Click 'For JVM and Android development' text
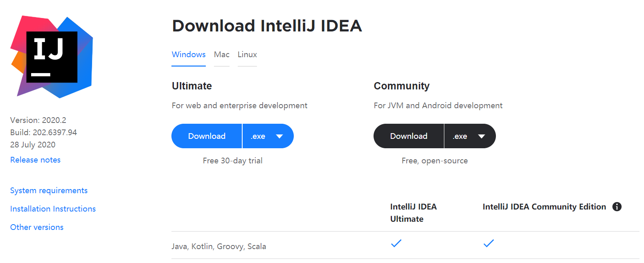Viewport: 644px width, 263px height. pyautogui.click(x=438, y=105)
